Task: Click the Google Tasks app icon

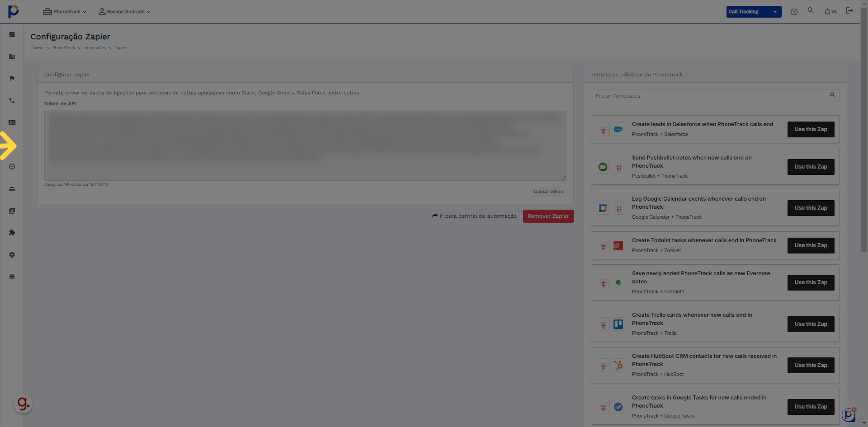Action: pos(618,407)
